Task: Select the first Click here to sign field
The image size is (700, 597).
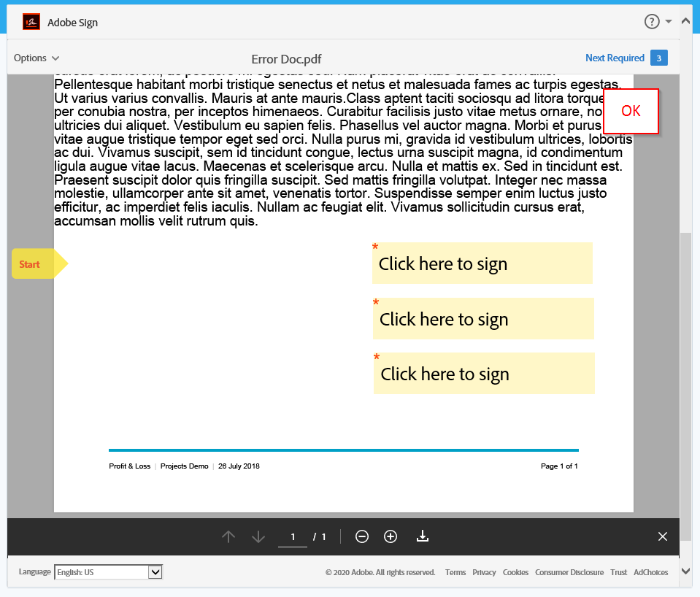Action: (482, 263)
